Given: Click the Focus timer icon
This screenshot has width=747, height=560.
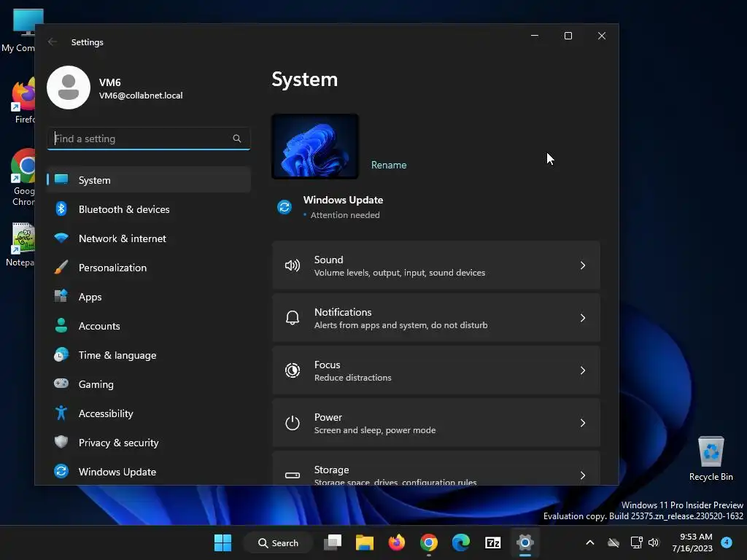Looking at the screenshot, I should point(292,370).
